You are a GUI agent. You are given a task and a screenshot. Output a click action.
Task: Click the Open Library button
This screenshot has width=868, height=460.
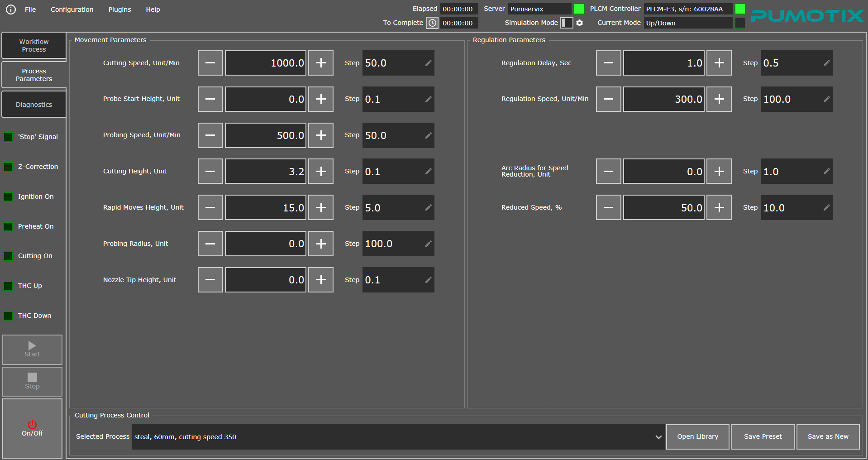click(x=698, y=437)
